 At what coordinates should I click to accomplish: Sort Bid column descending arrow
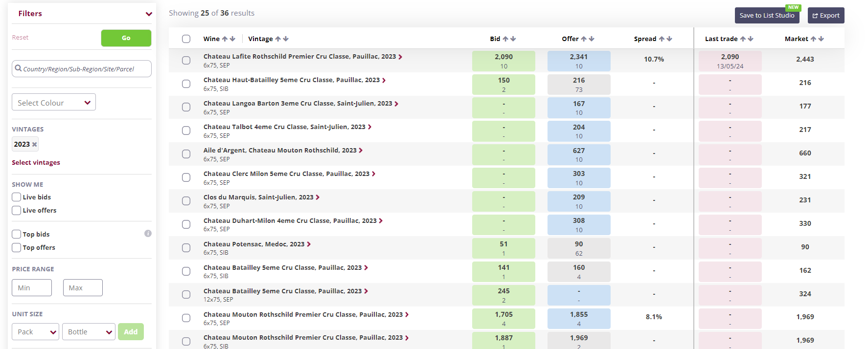coord(513,39)
